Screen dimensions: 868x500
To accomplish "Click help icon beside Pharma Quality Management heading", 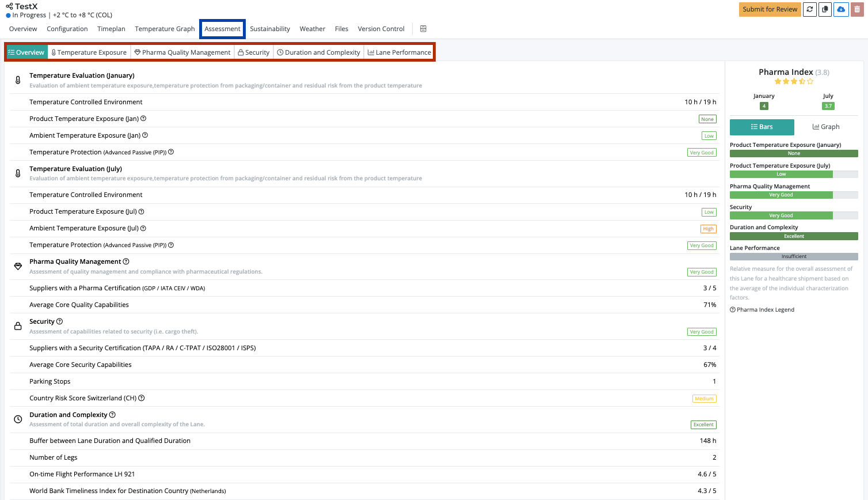I will (126, 262).
